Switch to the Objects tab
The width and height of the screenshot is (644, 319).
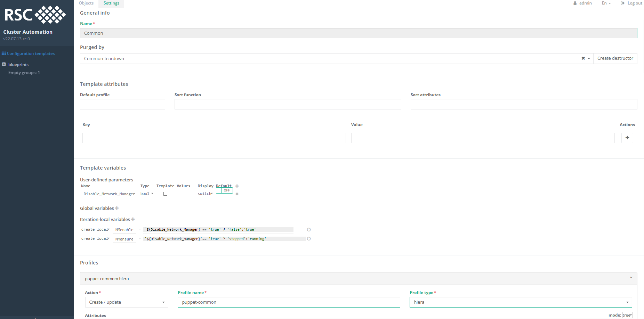(x=86, y=3)
